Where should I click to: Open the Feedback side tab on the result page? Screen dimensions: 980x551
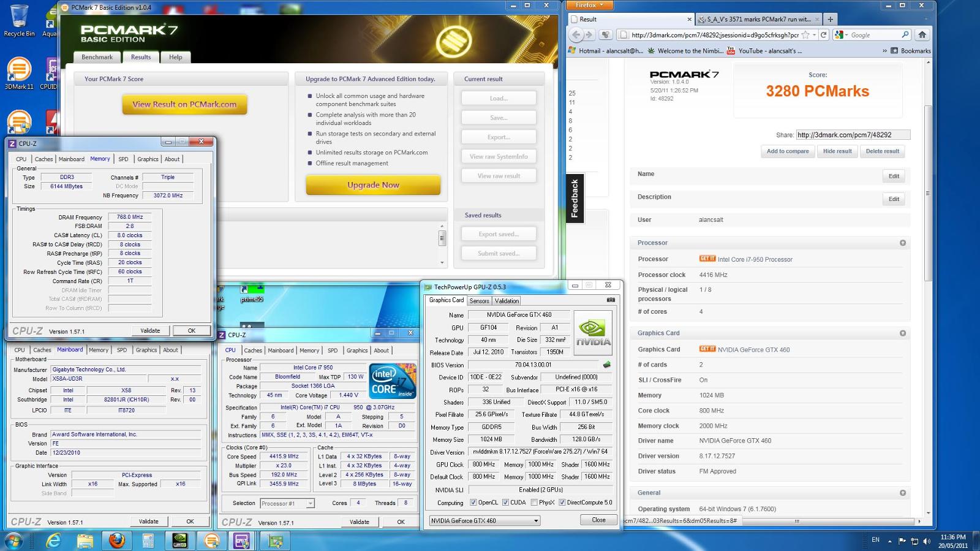tap(575, 199)
